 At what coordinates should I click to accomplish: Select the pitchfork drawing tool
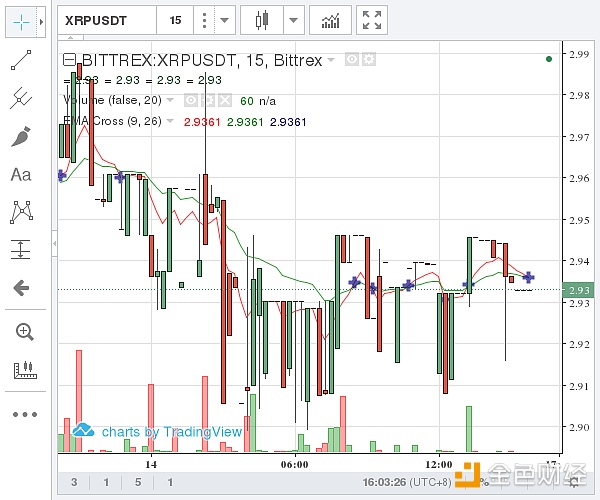point(21,98)
